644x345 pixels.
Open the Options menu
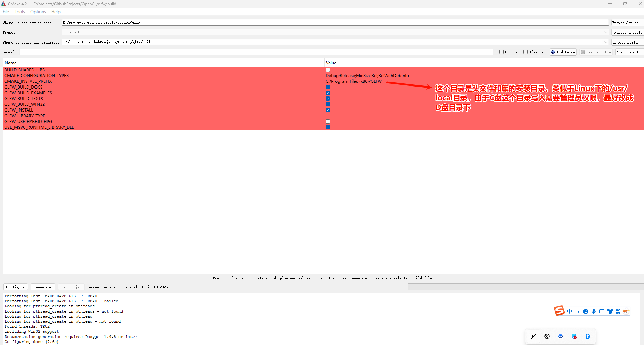[38, 12]
